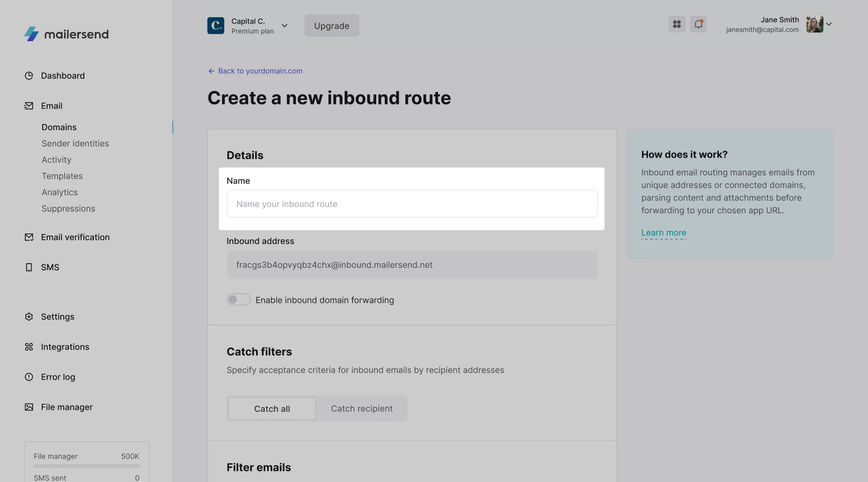Click the Error log alert icon
The width and height of the screenshot is (868, 482).
pyautogui.click(x=29, y=377)
